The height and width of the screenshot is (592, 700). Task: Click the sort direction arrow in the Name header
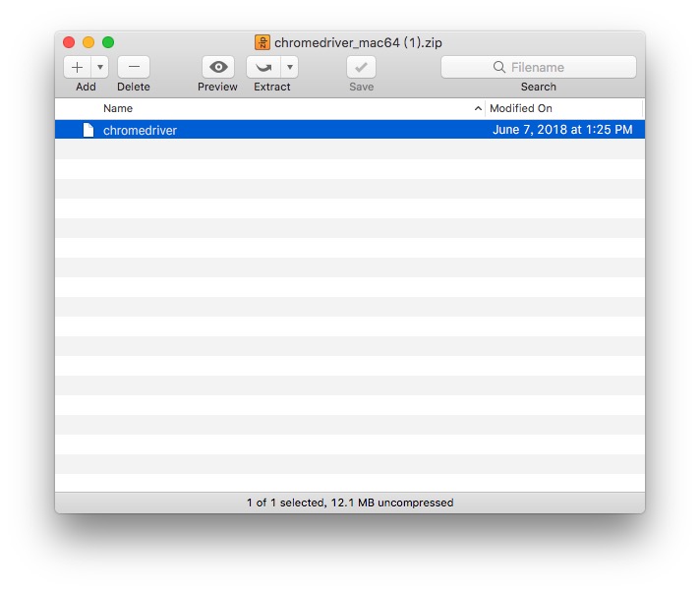(478, 108)
